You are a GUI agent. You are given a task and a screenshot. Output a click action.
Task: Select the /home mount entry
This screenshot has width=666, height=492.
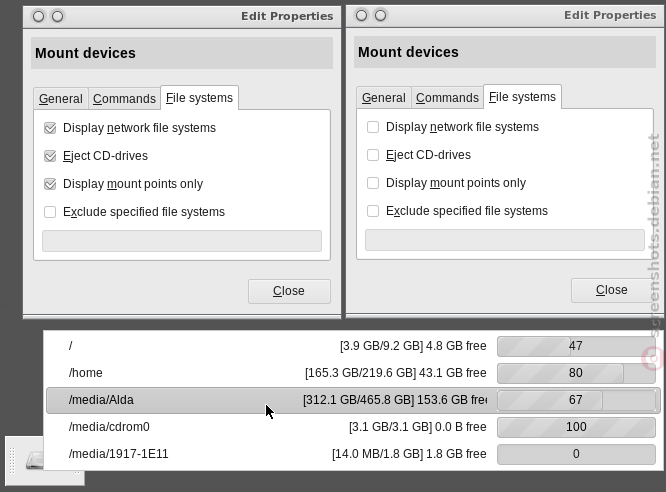tap(352, 373)
